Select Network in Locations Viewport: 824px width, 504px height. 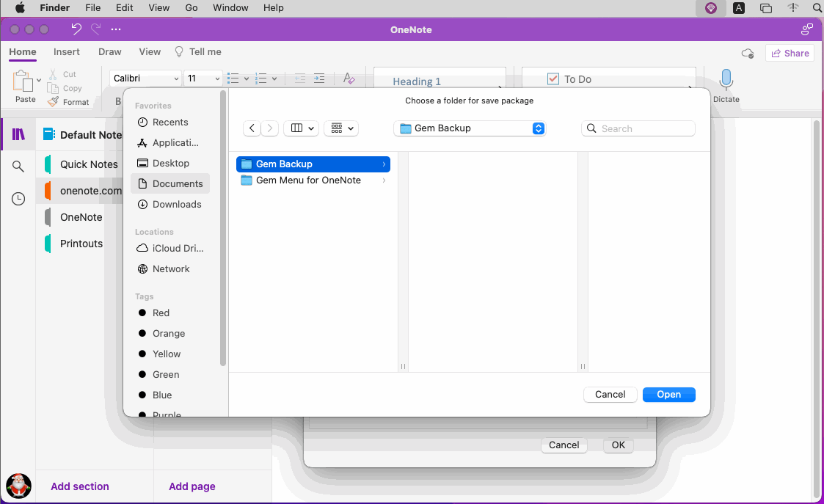(170, 269)
